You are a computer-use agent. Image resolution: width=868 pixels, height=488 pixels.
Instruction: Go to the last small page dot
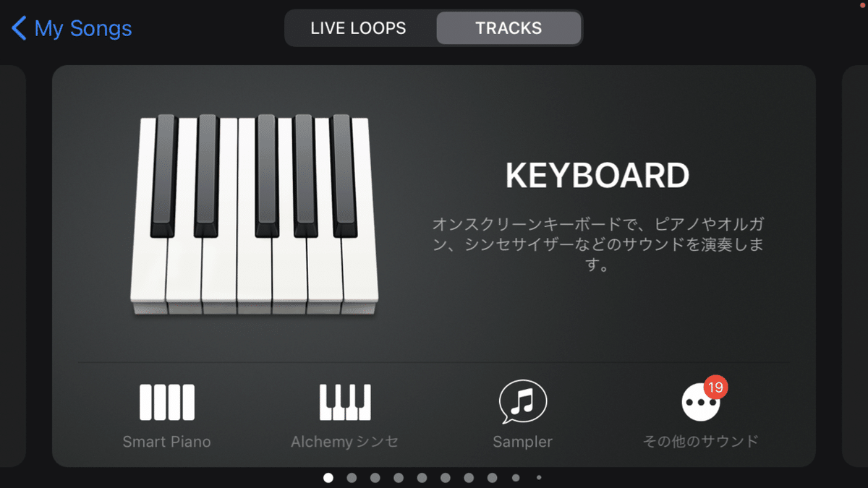coord(539,478)
